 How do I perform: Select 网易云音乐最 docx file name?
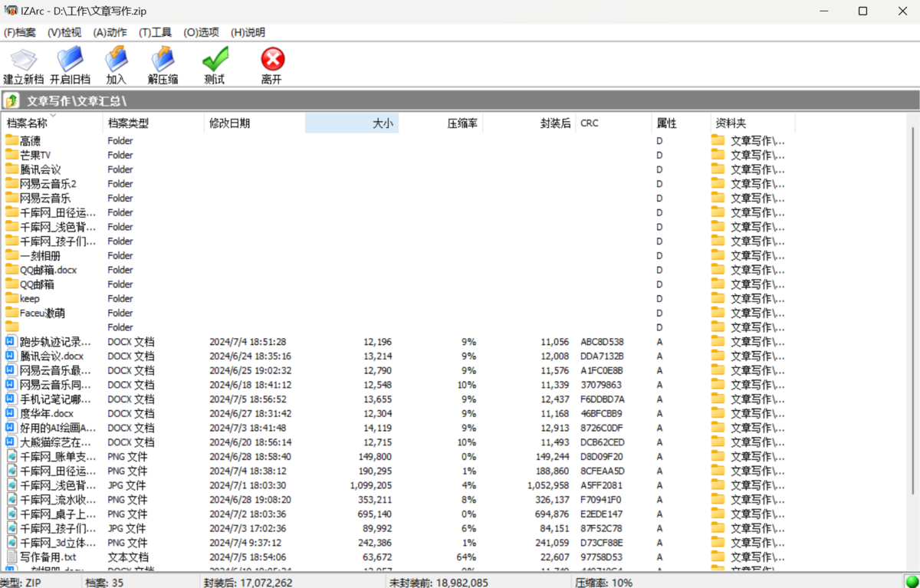[x=55, y=370]
